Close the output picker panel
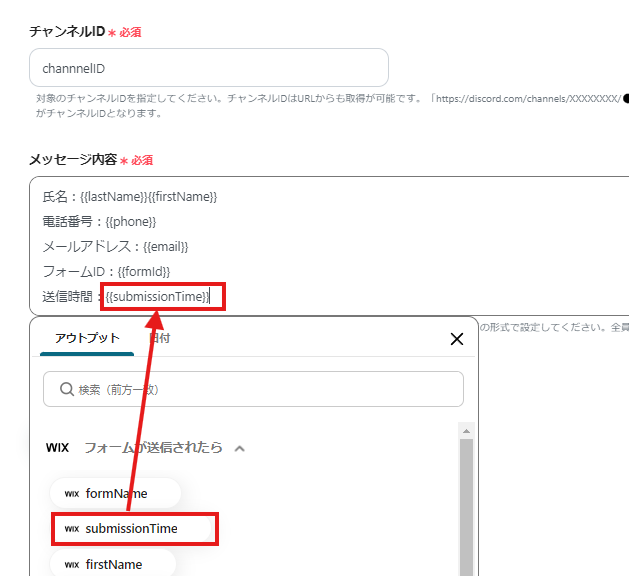Image resolution: width=629 pixels, height=576 pixels. point(457,339)
